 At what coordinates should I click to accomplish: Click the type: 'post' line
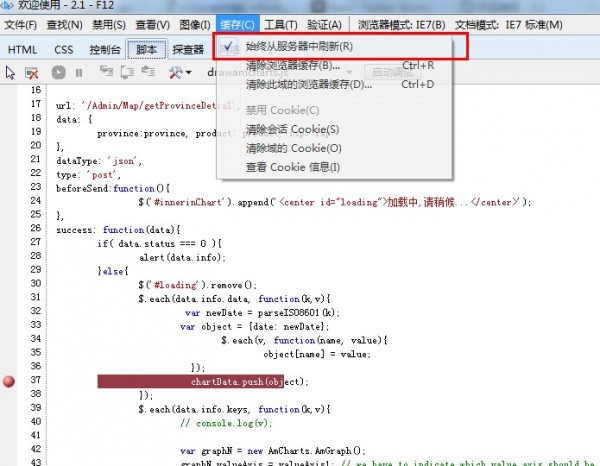tap(88, 174)
